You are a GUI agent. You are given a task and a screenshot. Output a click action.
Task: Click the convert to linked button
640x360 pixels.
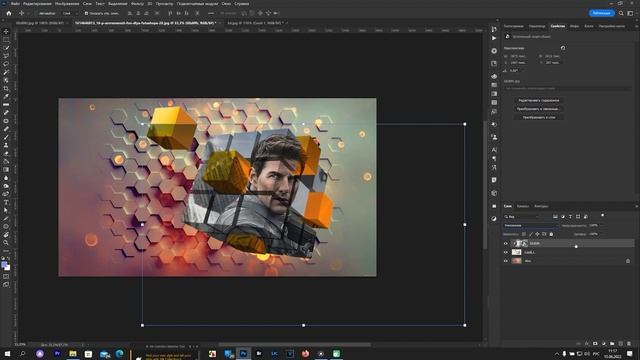point(538,109)
